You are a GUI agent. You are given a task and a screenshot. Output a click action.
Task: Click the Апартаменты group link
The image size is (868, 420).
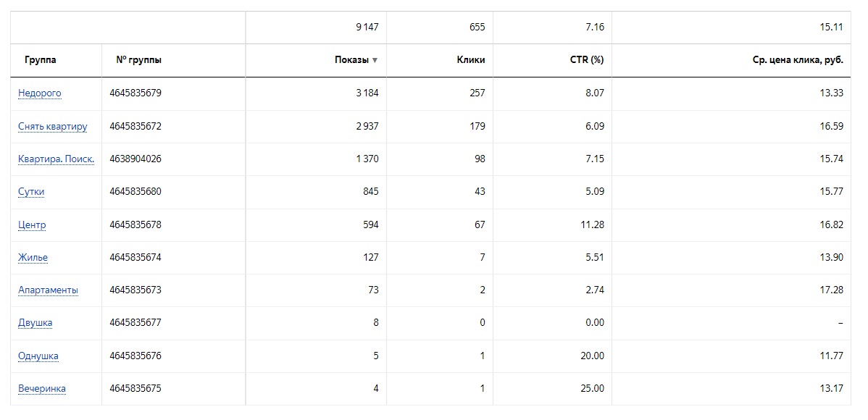tap(49, 290)
